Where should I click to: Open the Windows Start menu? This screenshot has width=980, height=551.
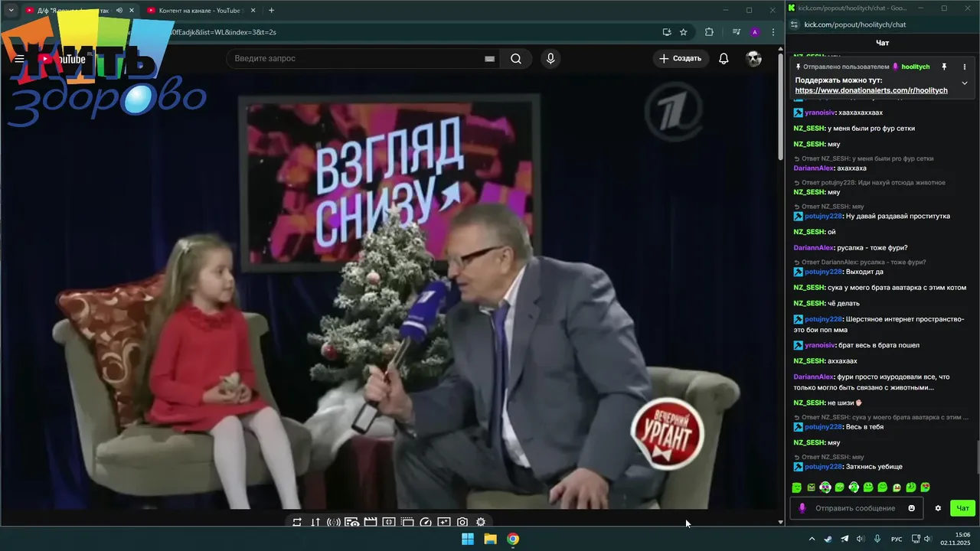[x=468, y=539]
